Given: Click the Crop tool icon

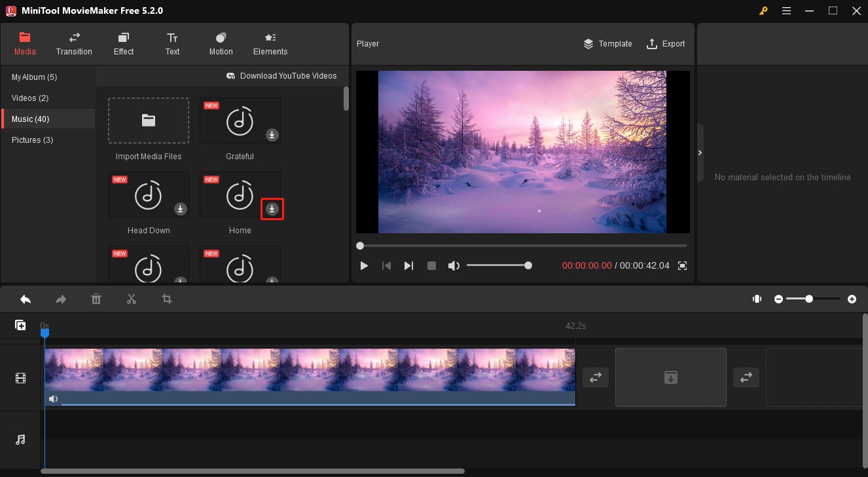Looking at the screenshot, I should point(167,299).
